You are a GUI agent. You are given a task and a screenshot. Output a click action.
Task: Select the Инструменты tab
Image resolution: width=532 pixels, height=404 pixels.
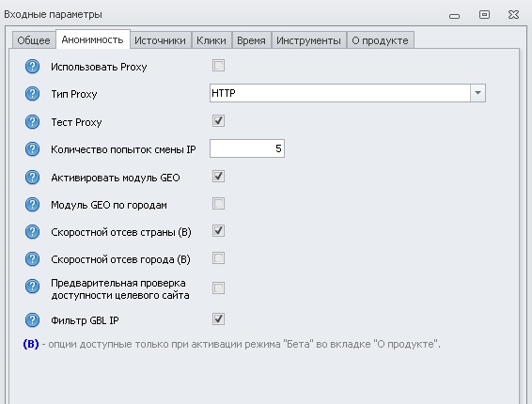point(308,40)
